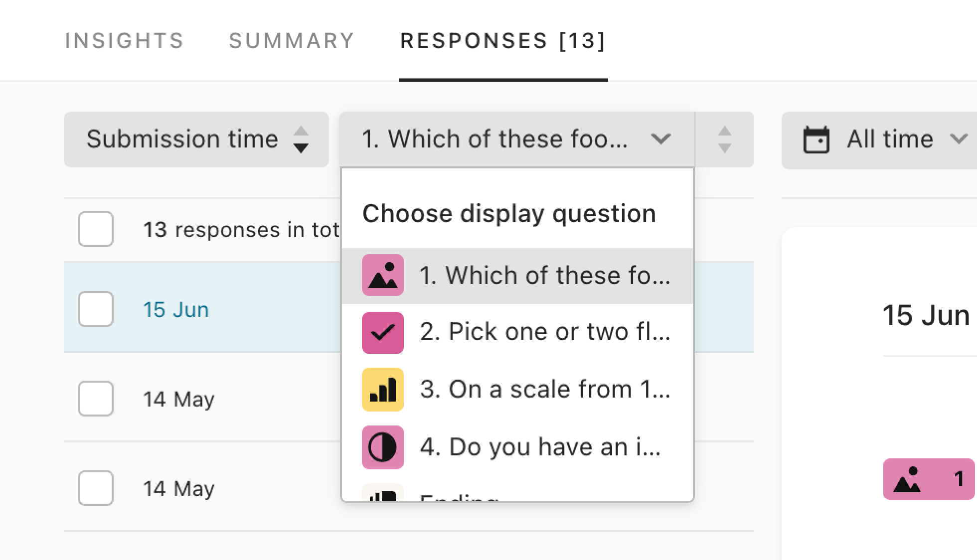Collapse the display question dropdown chevron

click(x=660, y=139)
